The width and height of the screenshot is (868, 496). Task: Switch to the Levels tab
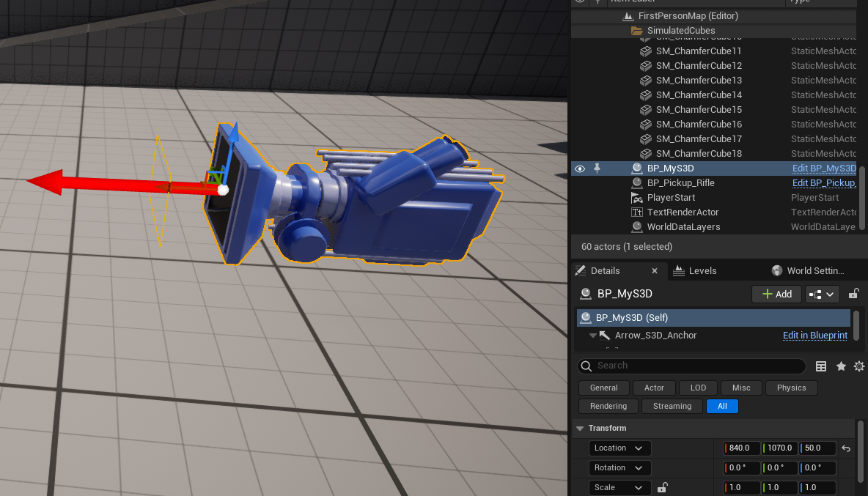(x=702, y=271)
